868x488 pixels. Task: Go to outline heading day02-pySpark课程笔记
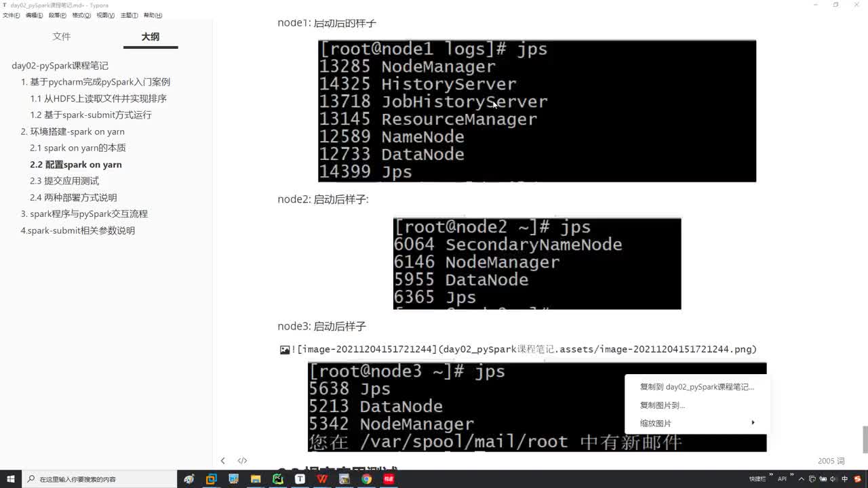pyautogui.click(x=60, y=66)
